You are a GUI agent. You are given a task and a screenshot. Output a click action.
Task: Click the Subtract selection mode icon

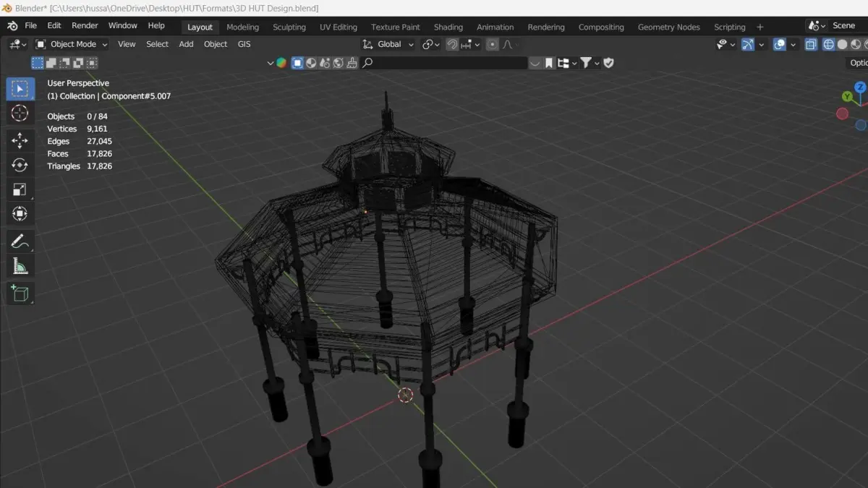tap(65, 63)
